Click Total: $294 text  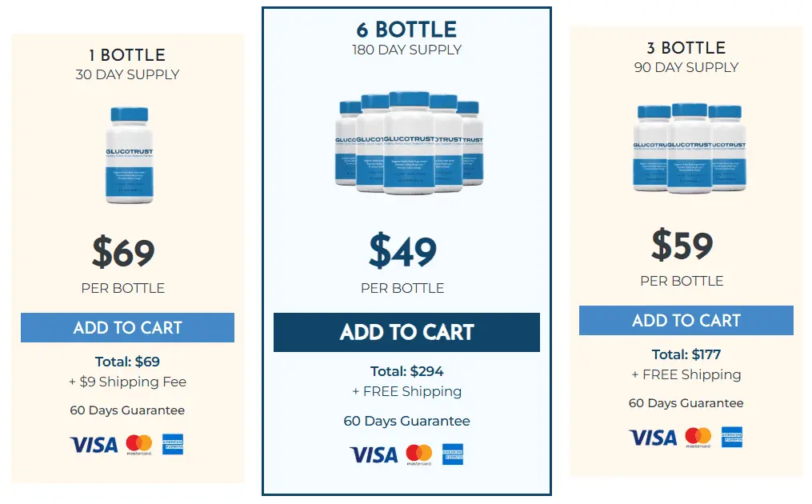tap(406, 371)
